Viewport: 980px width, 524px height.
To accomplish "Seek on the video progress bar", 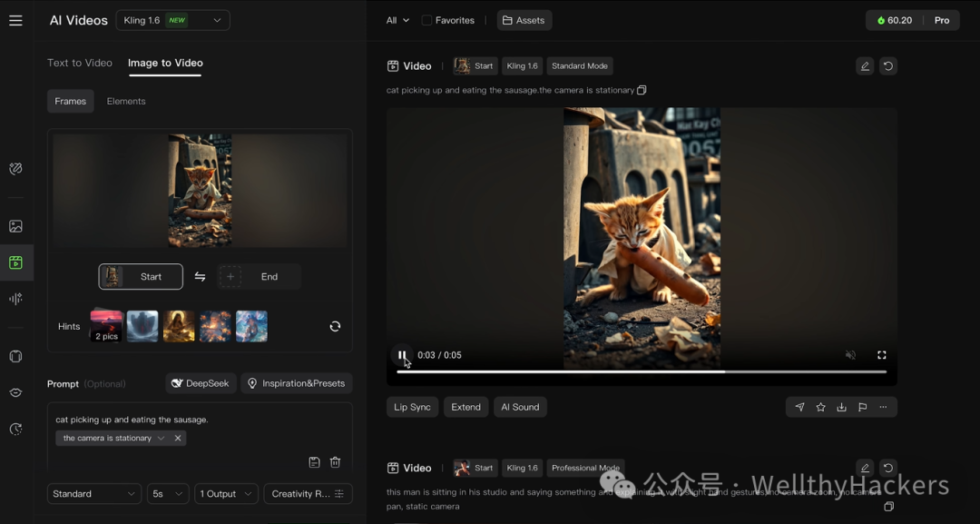I will click(642, 372).
